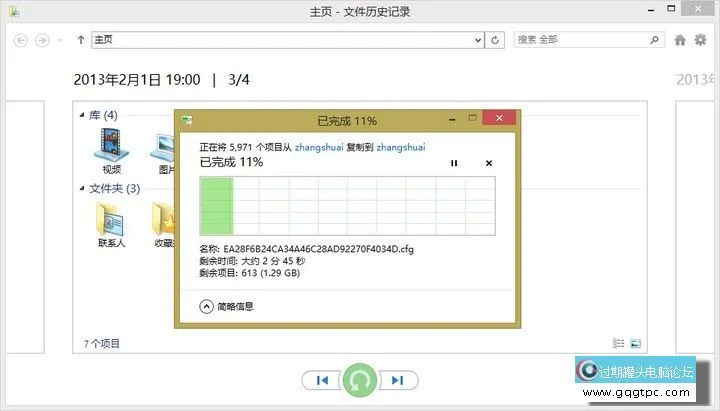Open the home icon in File History

(x=680, y=40)
